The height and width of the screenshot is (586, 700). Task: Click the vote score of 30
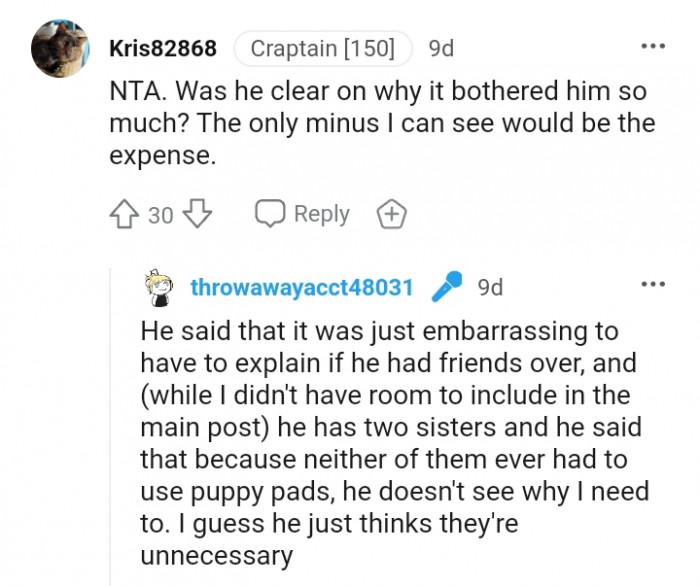(x=161, y=215)
